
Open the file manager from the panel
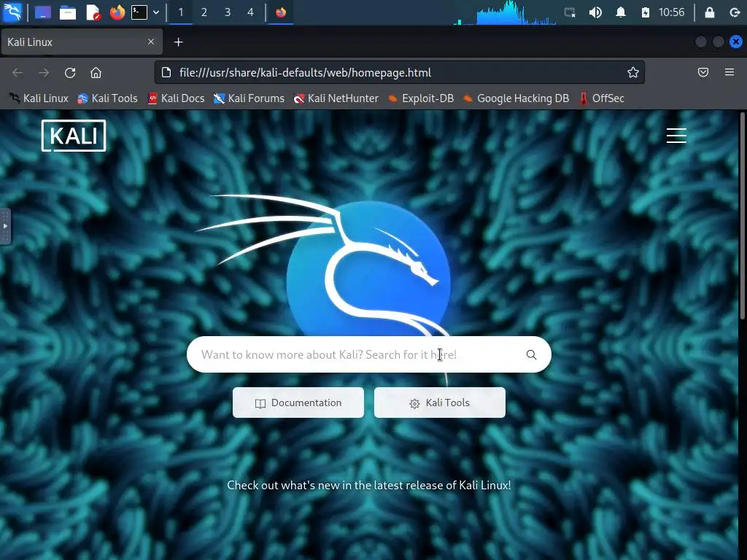click(68, 12)
